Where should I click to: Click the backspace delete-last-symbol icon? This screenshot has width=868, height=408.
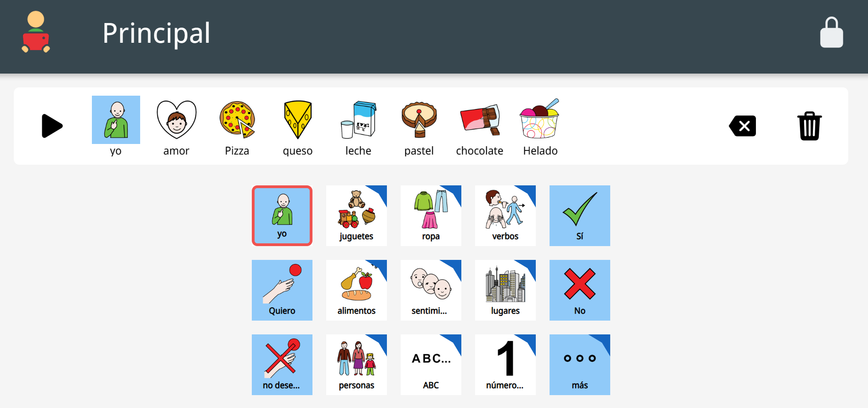(743, 126)
